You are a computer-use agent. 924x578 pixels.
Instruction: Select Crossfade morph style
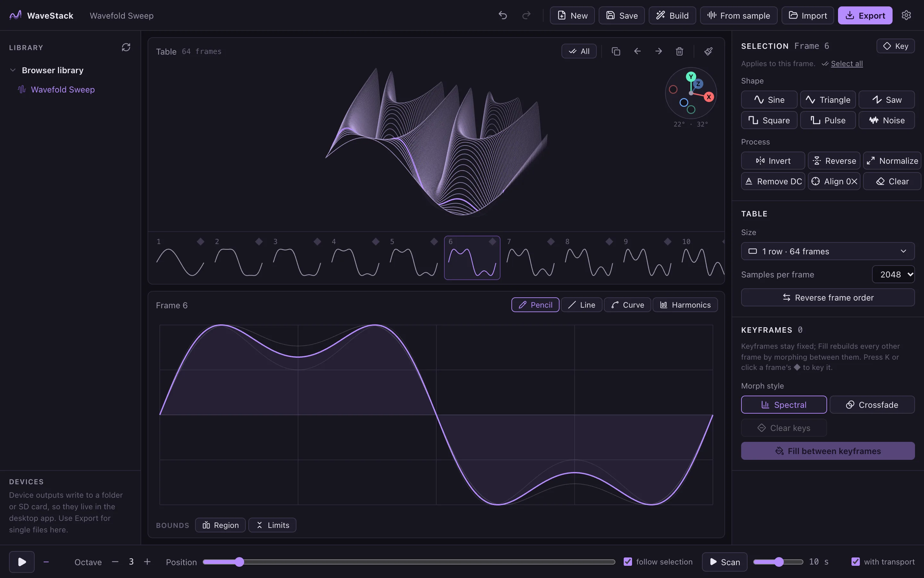point(872,405)
